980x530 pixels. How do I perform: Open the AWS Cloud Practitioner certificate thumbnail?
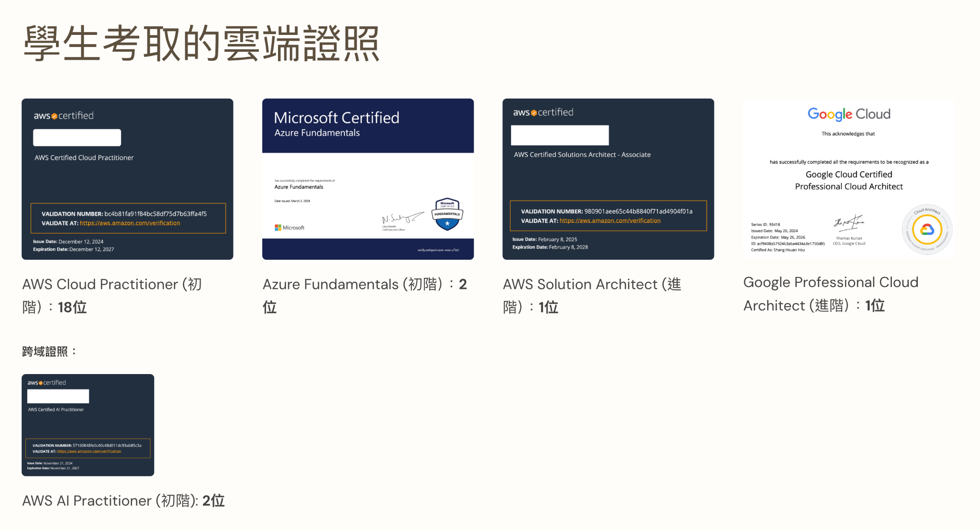click(127, 179)
